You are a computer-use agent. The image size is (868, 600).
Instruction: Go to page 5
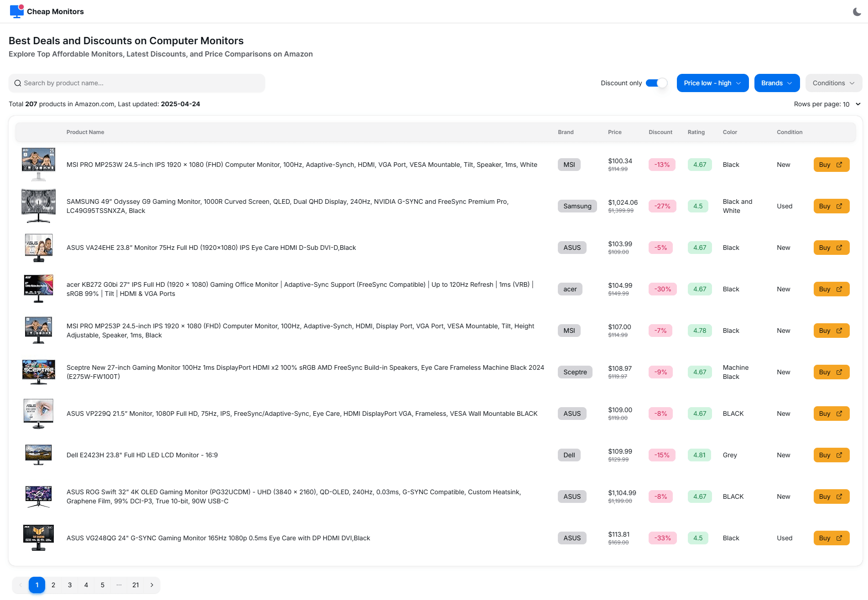click(103, 585)
